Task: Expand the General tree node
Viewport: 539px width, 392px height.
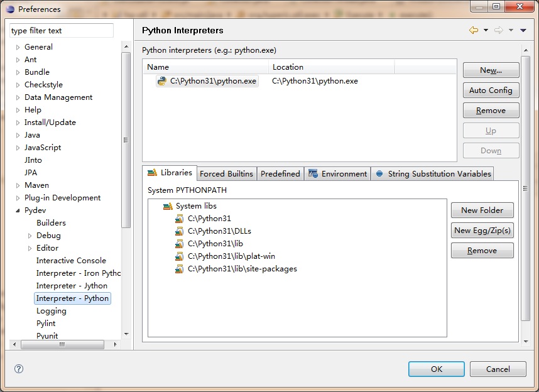Action: [18, 48]
